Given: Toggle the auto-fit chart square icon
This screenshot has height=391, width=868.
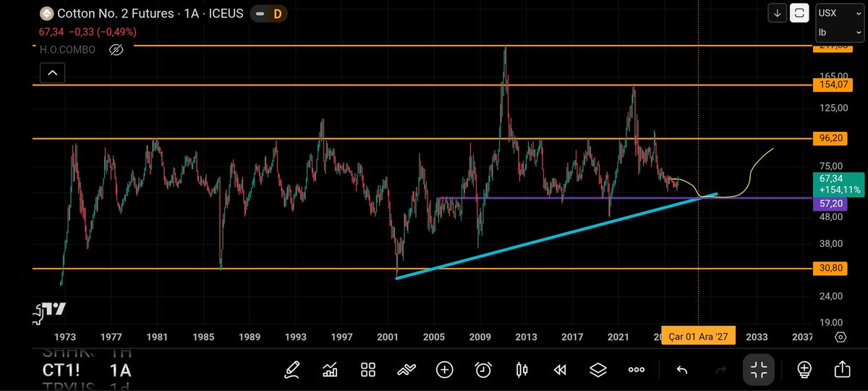Looking at the screenshot, I should click(799, 12).
